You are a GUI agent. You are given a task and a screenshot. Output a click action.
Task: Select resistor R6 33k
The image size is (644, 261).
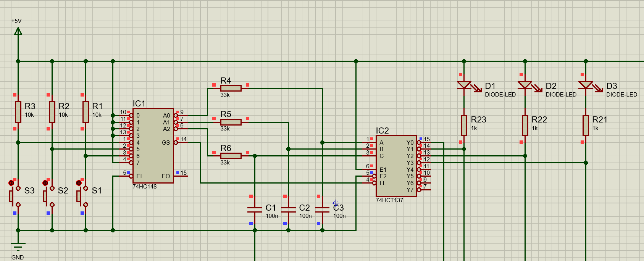pos(231,156)
